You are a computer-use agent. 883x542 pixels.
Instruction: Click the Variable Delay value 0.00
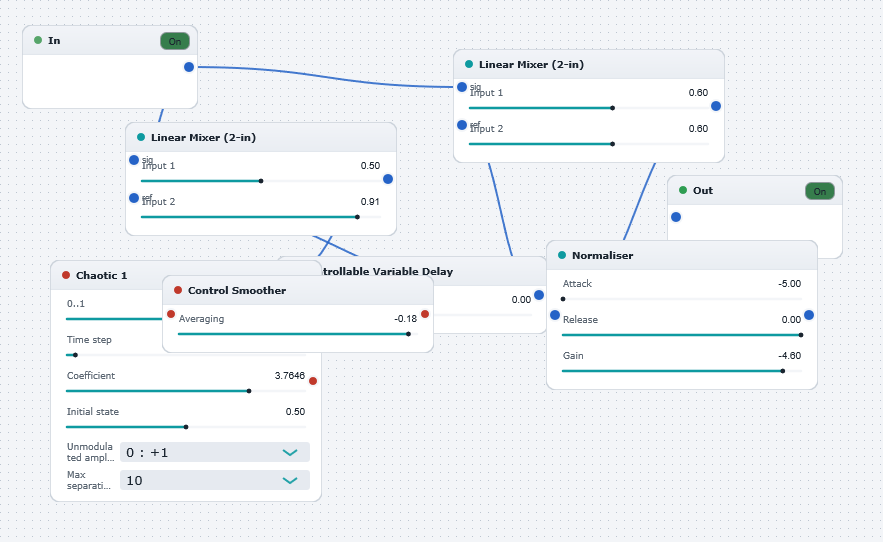coord(521,300)
